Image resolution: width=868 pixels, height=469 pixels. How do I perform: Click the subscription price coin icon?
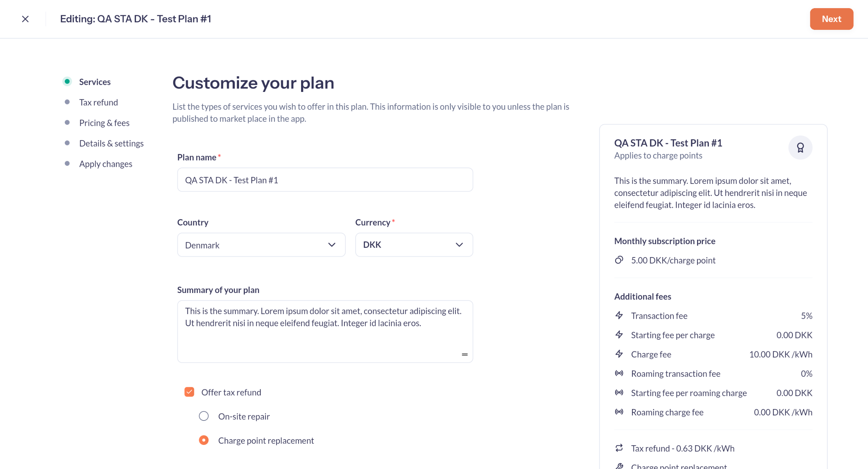coord(619,260)
